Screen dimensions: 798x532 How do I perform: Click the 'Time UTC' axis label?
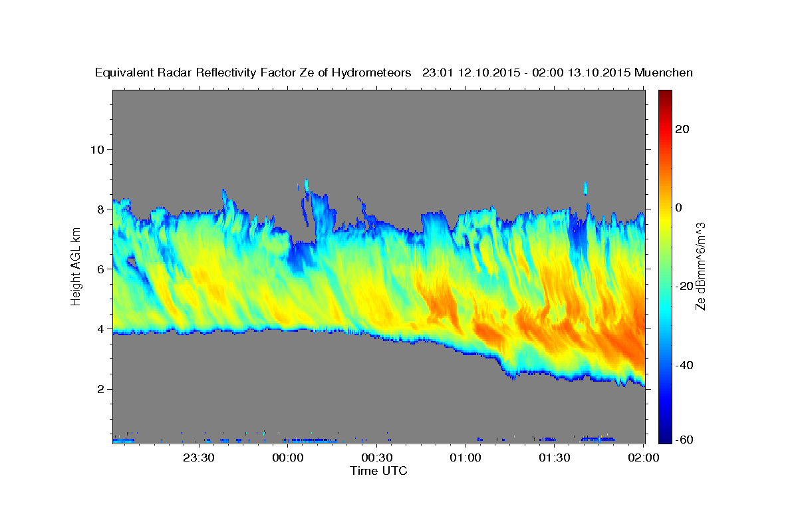[x=378, y=471]
